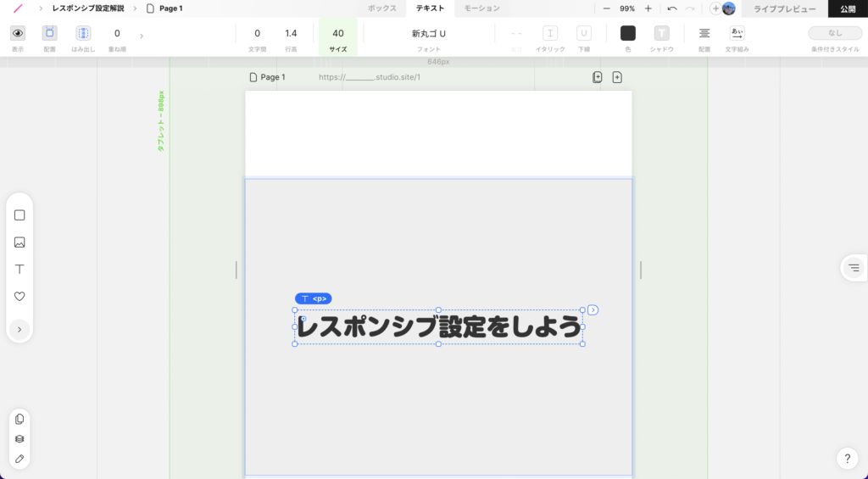Select the heart Icon tool
This screenshot has height=479, width=868.
[x=19, y=296]
